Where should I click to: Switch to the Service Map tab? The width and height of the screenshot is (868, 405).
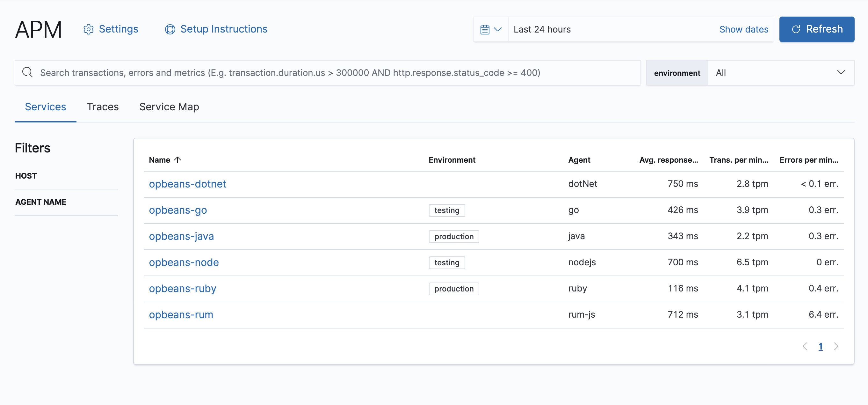pos(169,107)
